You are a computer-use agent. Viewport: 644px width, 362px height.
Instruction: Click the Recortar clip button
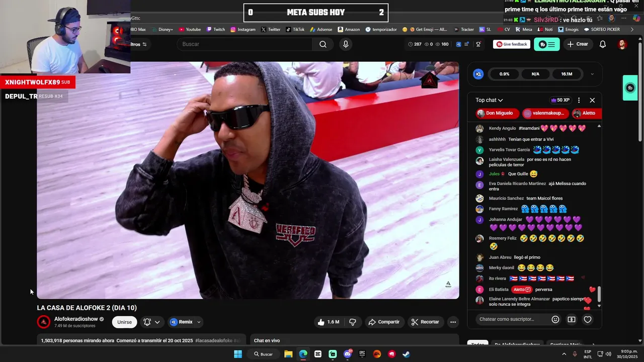click(x=426, y=322)
